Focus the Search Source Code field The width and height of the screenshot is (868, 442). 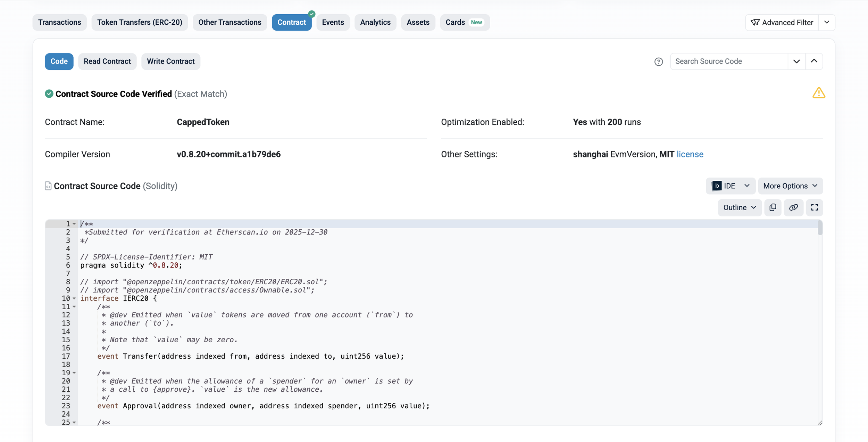click(728, 62)
